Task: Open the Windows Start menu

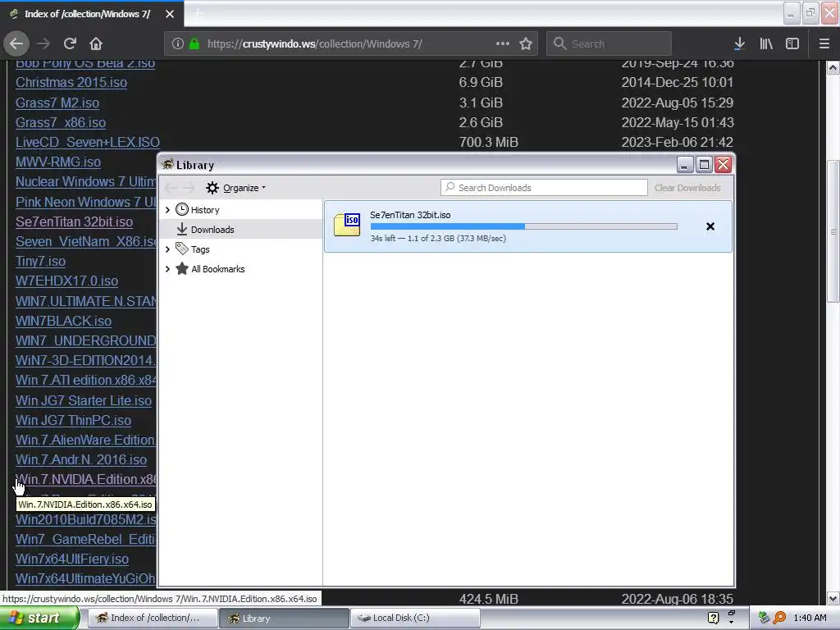Action: (x=39, y=618)
